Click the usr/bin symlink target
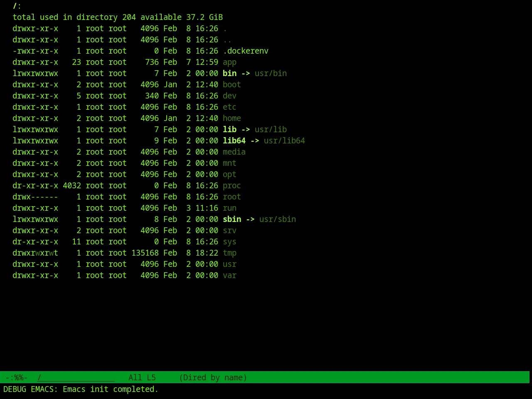 [x=271, y=74]
